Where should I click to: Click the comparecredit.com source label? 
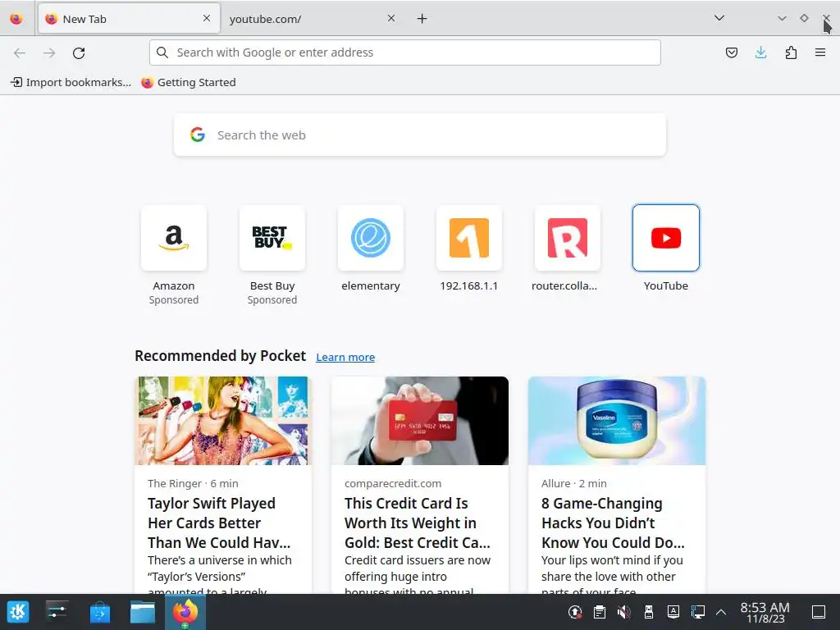pyautogui.click(x=393, y=483)
